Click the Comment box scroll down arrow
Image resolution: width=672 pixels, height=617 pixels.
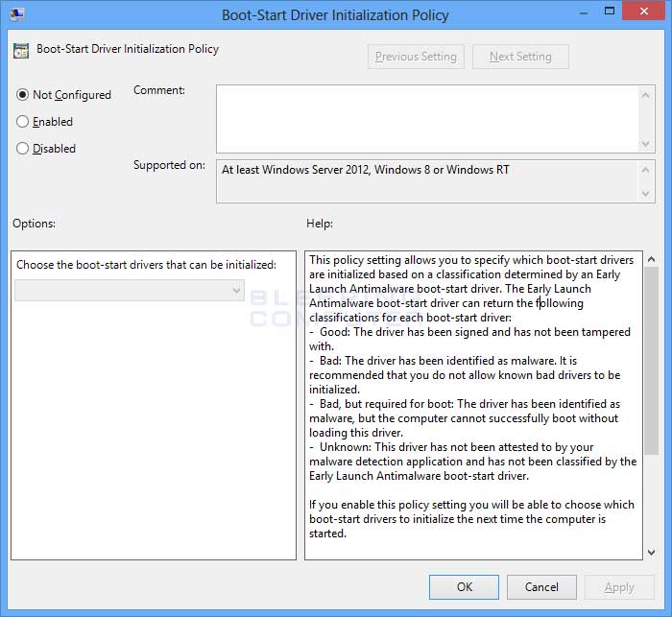(x=647, y=143)
